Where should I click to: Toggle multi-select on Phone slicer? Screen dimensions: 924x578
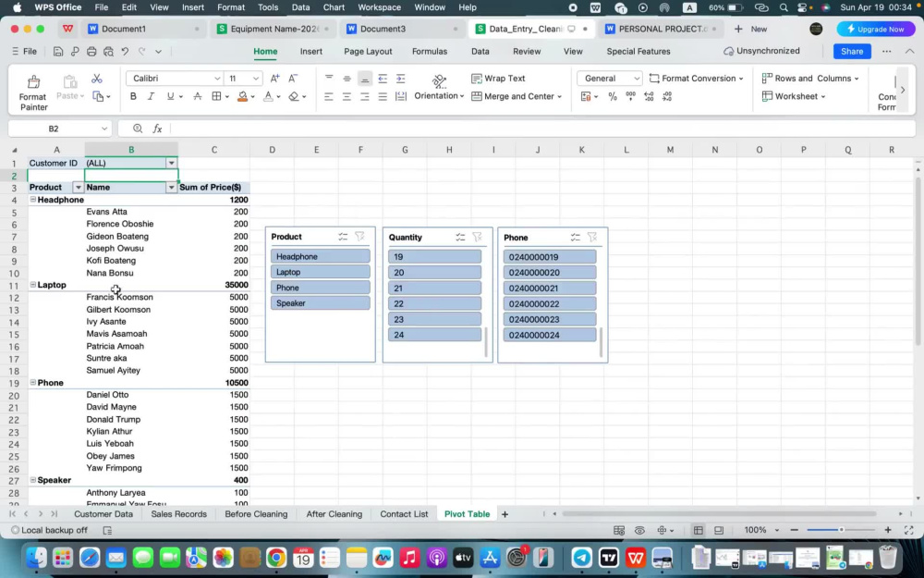575,237
